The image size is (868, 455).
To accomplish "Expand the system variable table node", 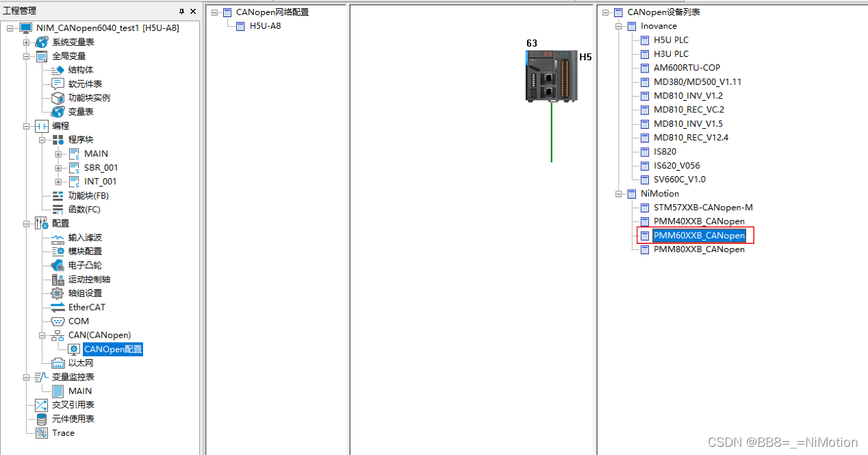I will click(26, 42).
